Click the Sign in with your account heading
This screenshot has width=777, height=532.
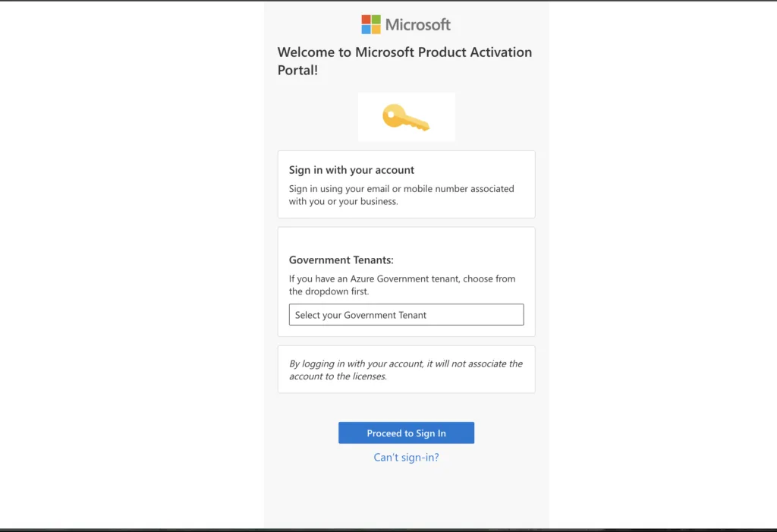click(351, 169)
